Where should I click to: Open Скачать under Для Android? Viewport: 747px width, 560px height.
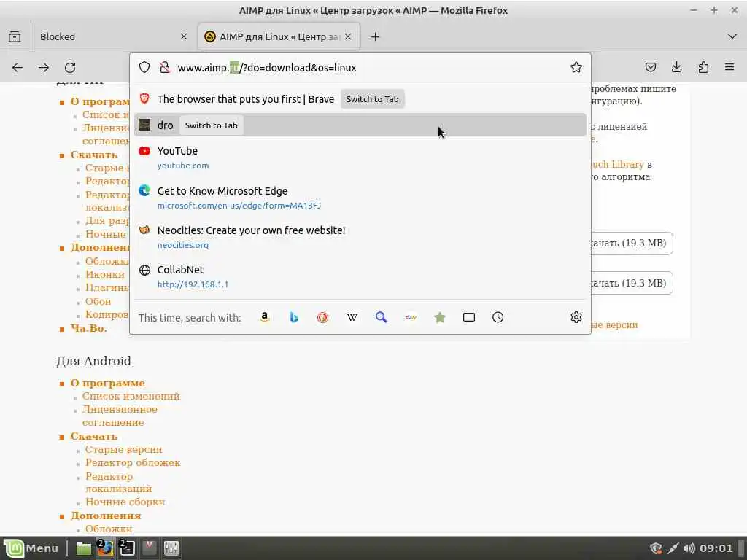94,436
